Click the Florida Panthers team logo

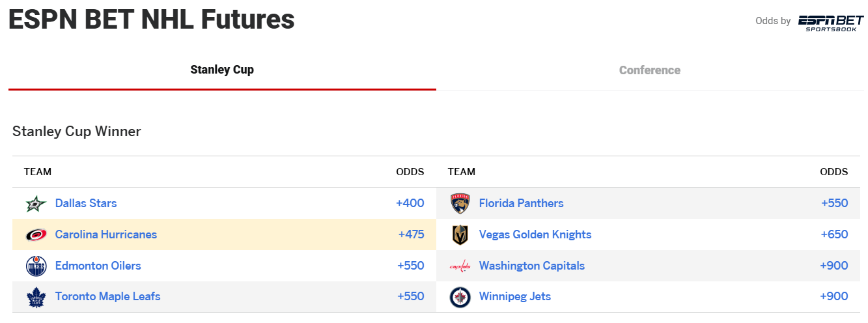pyautogui.click(x=460, y=204)
